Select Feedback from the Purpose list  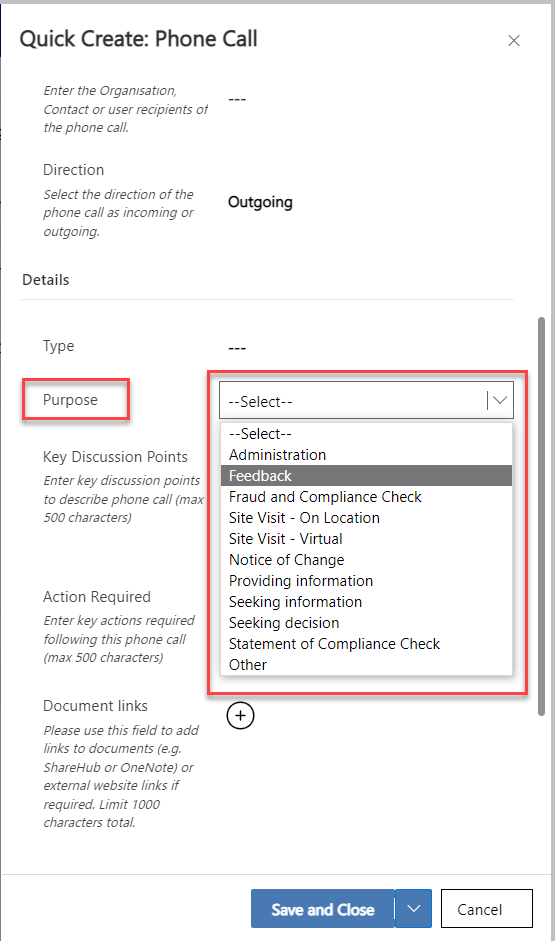click(366, 476)
